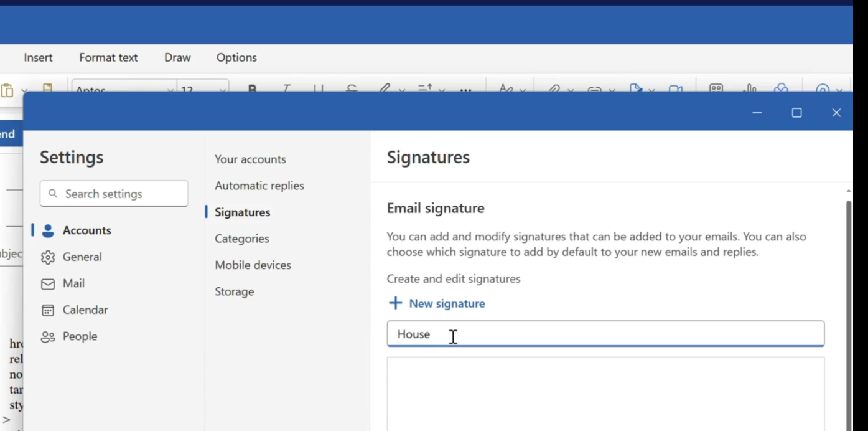This screenshot has width=868, height=431.
Task: Open Automatic replies settings
Action: tap(259, 186)
